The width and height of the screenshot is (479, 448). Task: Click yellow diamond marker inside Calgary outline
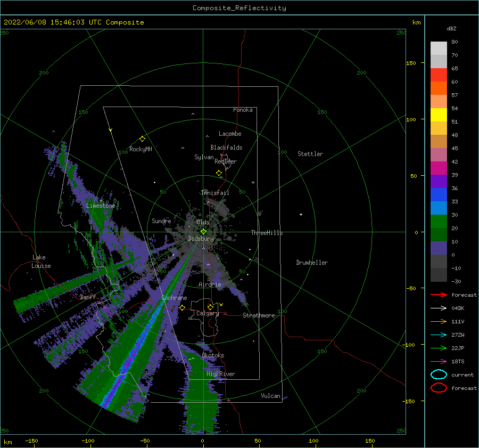(210, 307)
